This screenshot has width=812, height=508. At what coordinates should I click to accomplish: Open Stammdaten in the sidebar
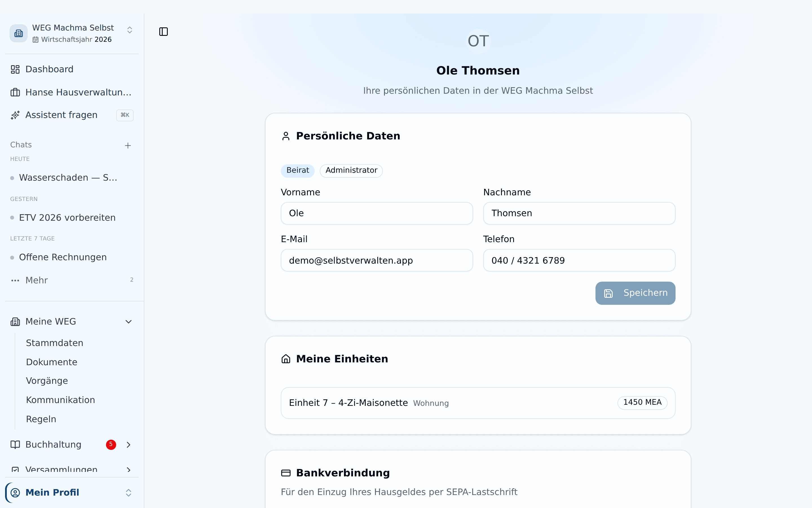55,343
